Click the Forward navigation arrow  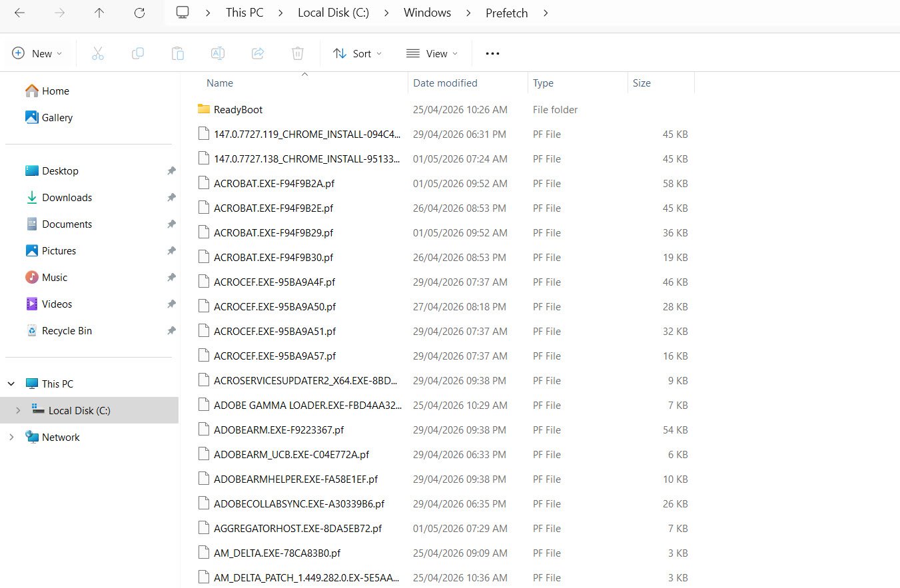(x=60, y=13)
